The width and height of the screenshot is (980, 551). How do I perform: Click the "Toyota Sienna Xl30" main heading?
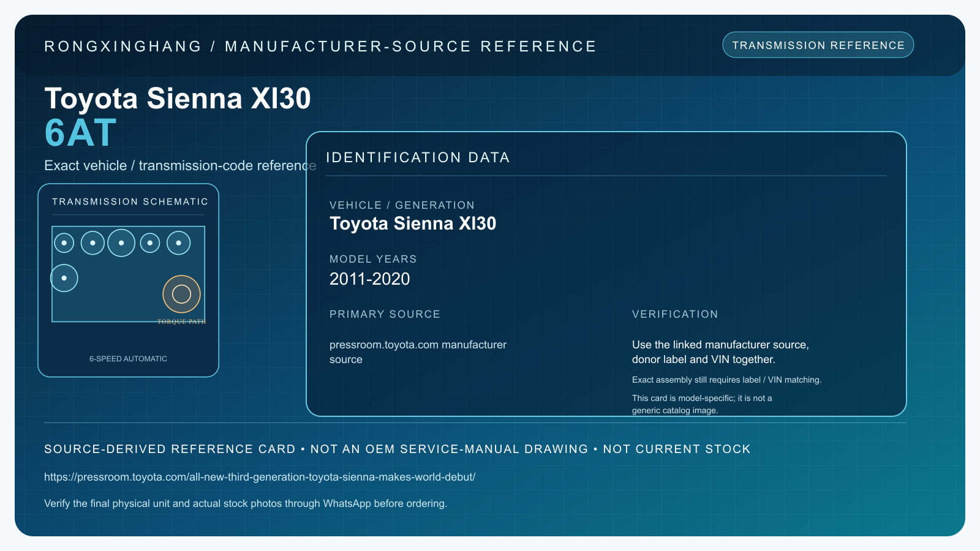tap(178, 98)
